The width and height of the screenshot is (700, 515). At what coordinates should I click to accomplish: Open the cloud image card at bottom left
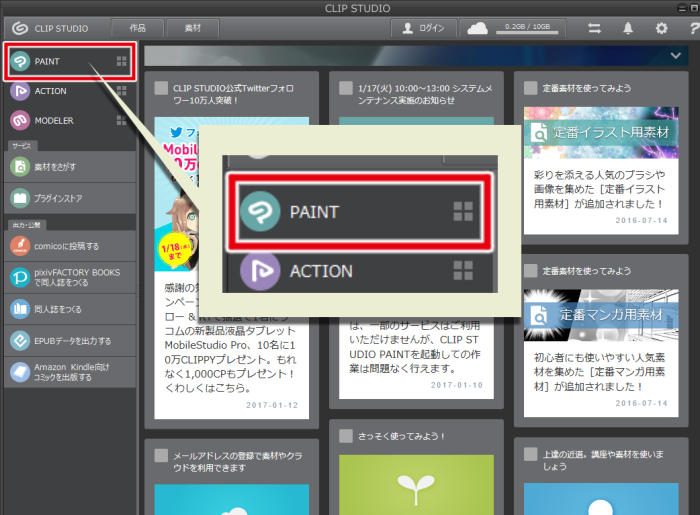coord(231,500)
